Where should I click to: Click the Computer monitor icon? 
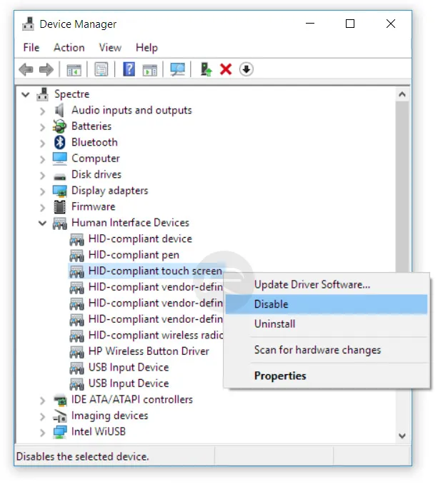59,159
